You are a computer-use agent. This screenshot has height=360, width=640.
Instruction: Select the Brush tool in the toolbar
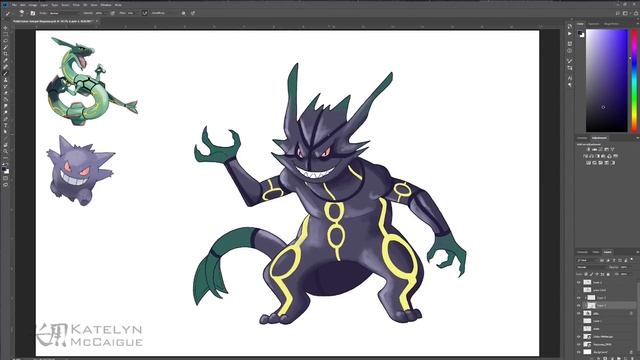pos(5,73)
